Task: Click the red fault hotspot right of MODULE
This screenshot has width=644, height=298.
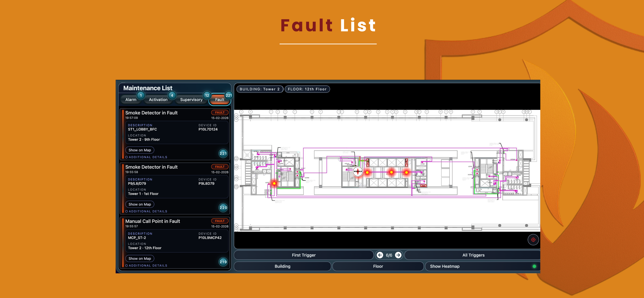Action: [x=367, y=172]
